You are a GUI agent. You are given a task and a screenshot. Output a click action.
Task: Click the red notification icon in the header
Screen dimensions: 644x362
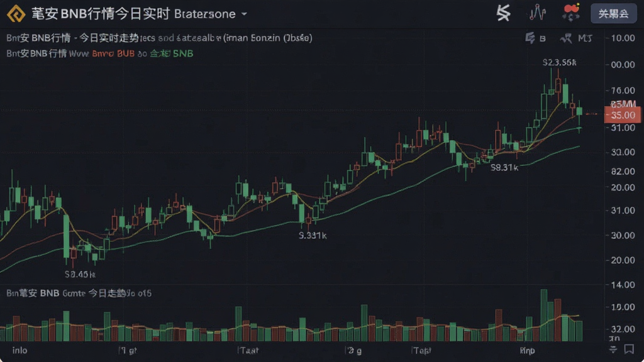click(x=571, y=13)
